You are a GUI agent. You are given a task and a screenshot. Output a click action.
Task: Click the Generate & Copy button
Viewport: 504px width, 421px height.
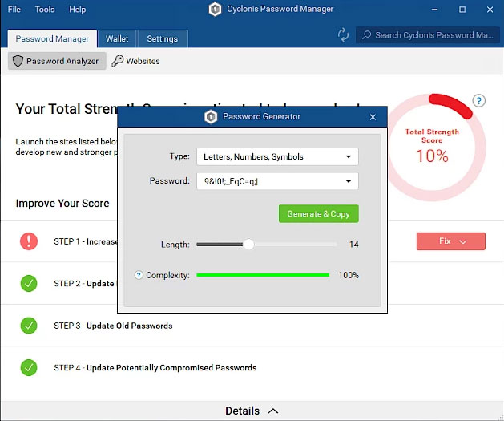[x=319, y=214]
